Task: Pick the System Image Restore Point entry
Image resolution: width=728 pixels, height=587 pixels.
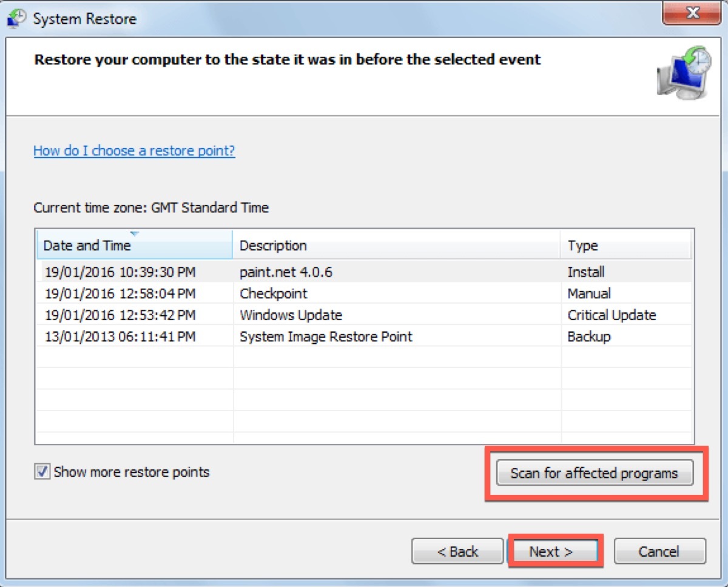Action: click(x=326, y=337)
